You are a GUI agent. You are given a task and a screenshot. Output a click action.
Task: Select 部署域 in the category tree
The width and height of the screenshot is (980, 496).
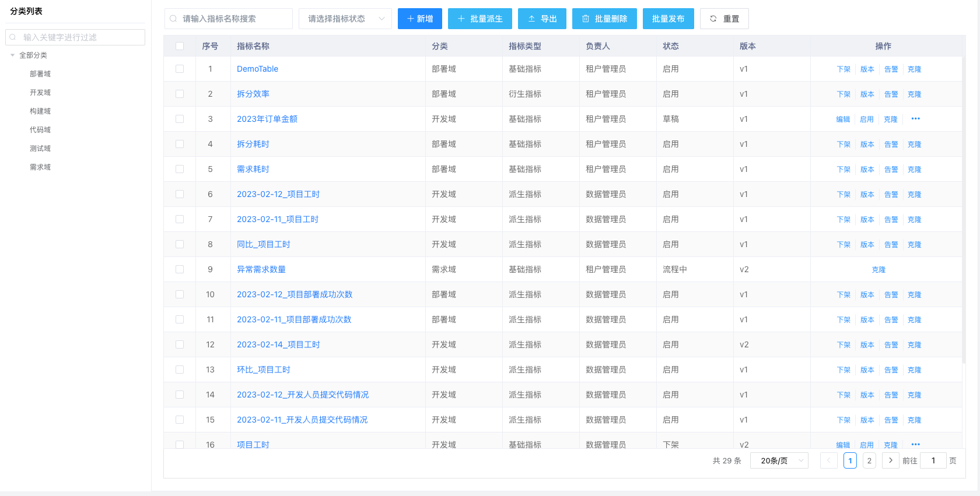click(40, 74)
